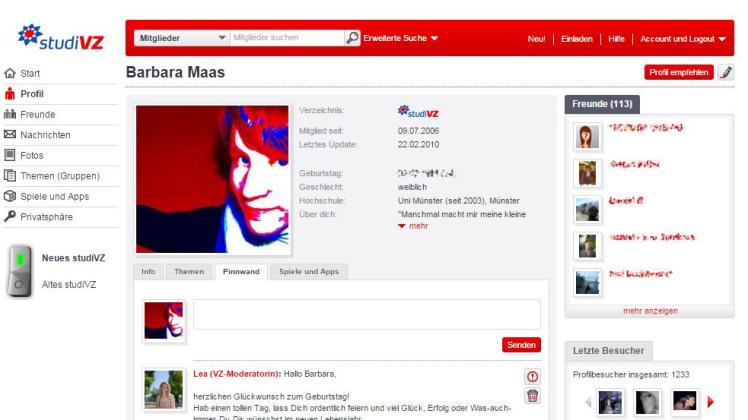The height and width of the screenshot is (420, 748).
Task: Click grey previous arrow in Letzte Besucher
Action: tap(588, 402)
